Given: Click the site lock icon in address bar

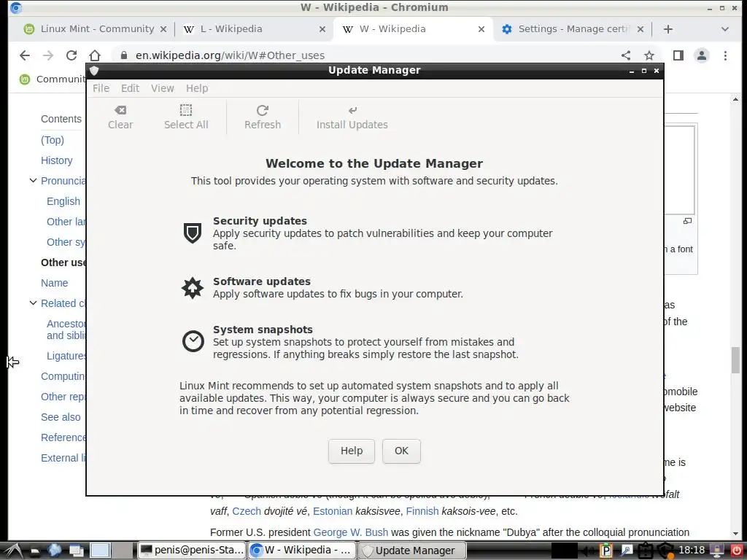Looking at the screenshot, I should [x=124, y=55].
